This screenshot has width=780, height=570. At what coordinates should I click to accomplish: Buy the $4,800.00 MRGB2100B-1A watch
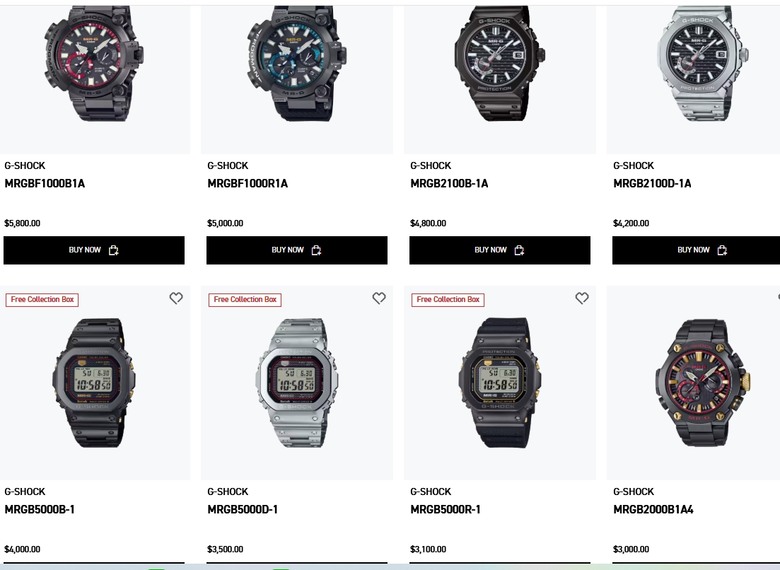click(x=500, y=250)
